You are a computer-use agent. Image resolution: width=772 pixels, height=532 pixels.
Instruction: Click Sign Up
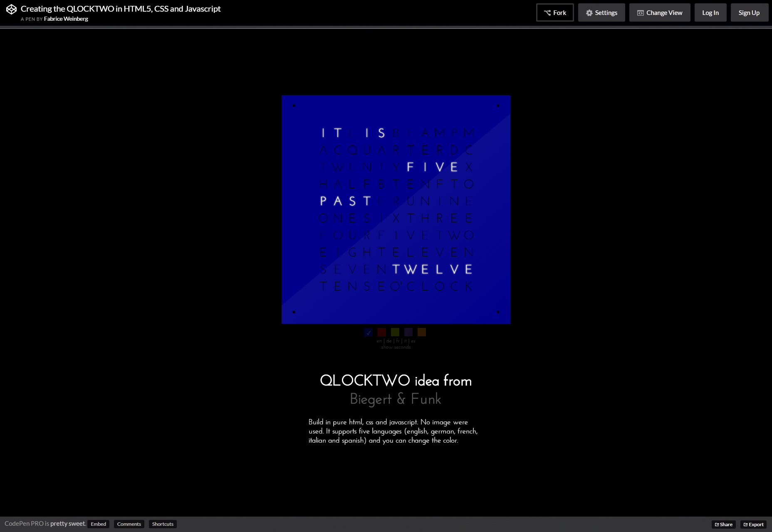pyautogui.click(x=749, y=12)
